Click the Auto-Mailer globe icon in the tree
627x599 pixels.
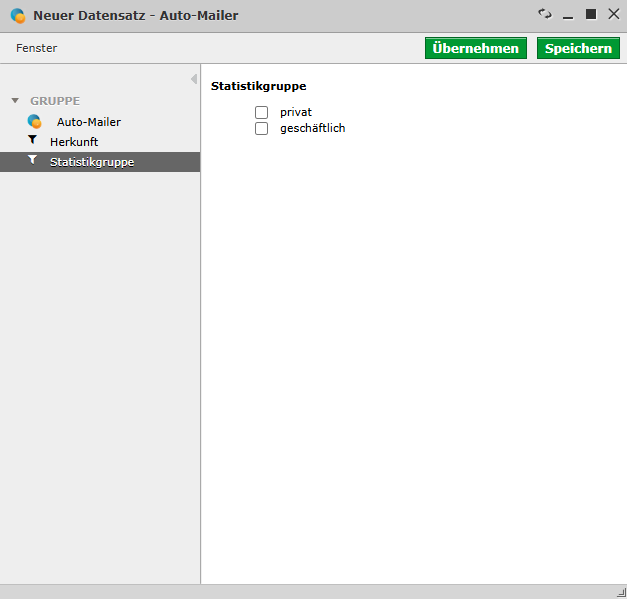34,122
